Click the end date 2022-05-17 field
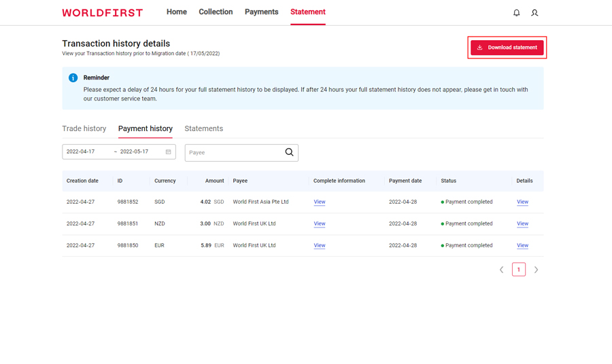 point(134,151)
